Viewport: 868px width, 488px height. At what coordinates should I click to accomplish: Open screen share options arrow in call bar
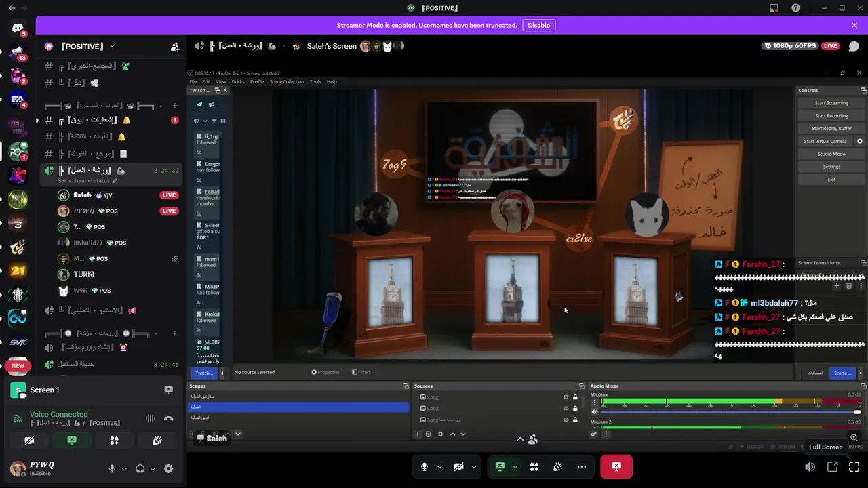(515, 466)
